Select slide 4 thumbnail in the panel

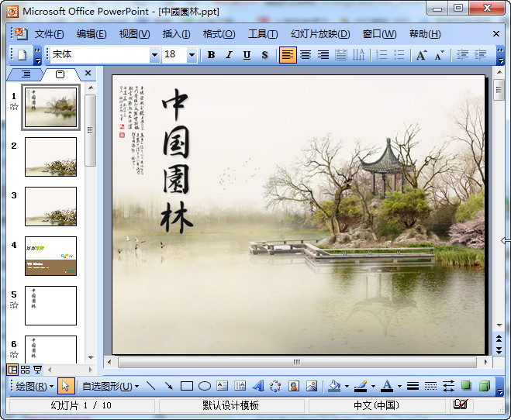tap(50, 256)
